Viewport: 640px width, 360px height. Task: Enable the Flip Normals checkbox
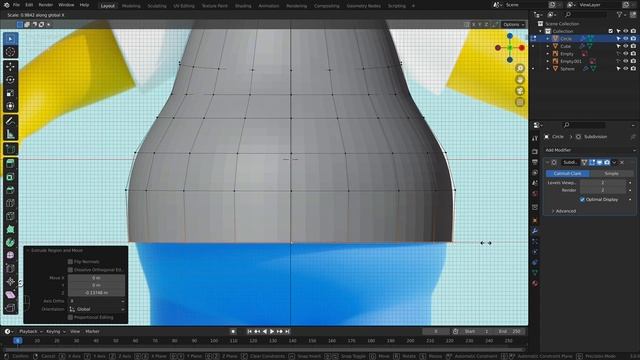(70, 262)
